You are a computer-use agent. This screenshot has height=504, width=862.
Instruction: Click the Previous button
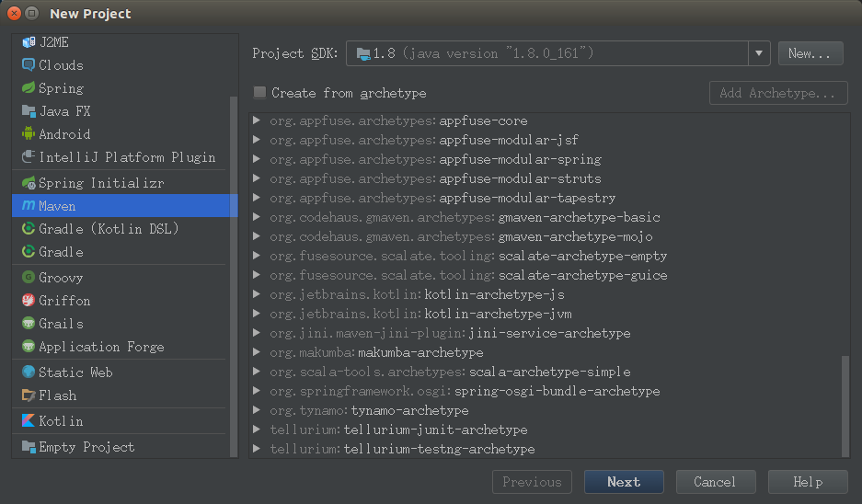532,482
